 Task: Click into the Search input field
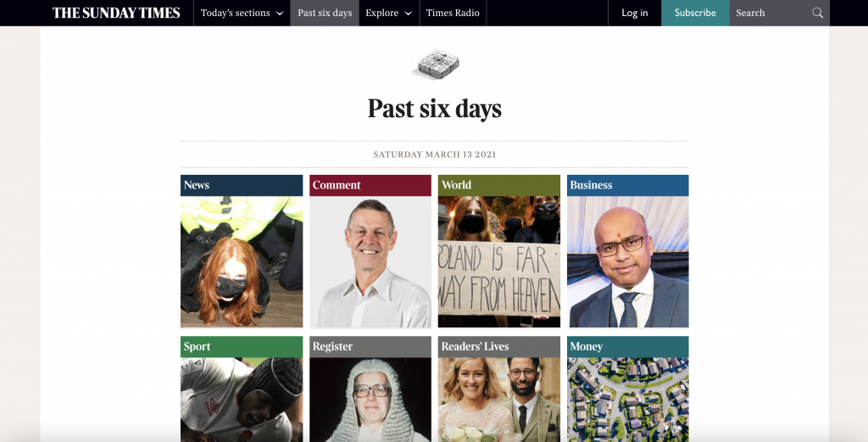pos(771,13)
